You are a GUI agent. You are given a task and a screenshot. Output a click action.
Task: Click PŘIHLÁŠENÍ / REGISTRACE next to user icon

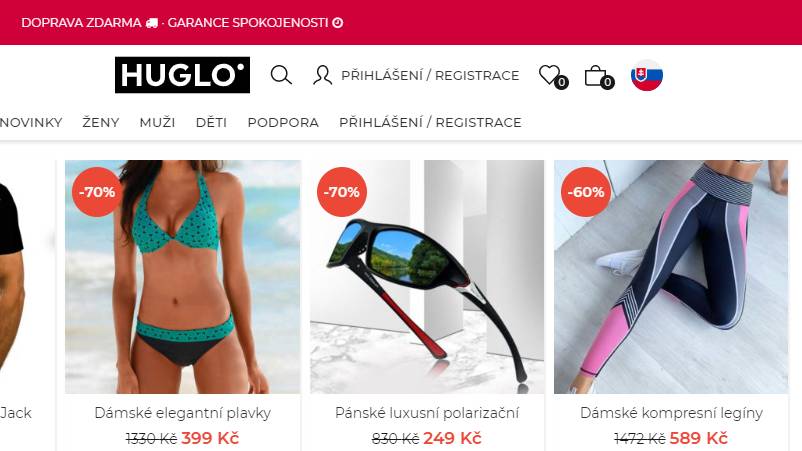[430, 76]
